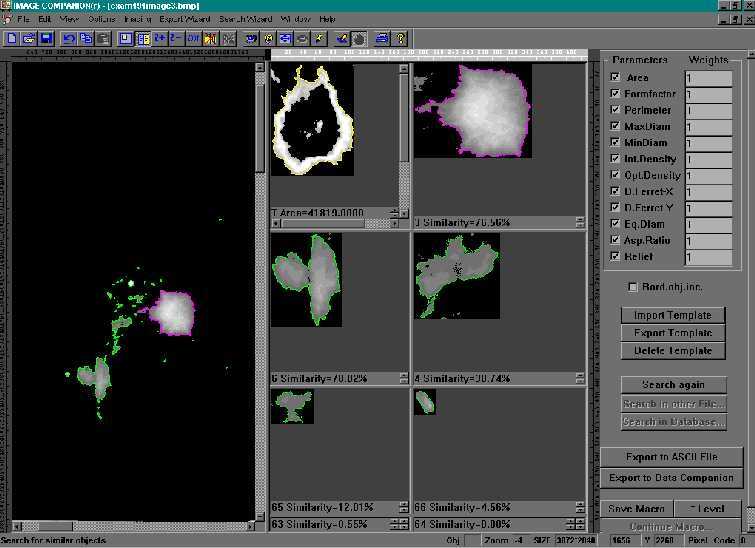The image size is (755, 548).
Task: Uncheck the Area parameter checkbox
Action: coord(615,77)
